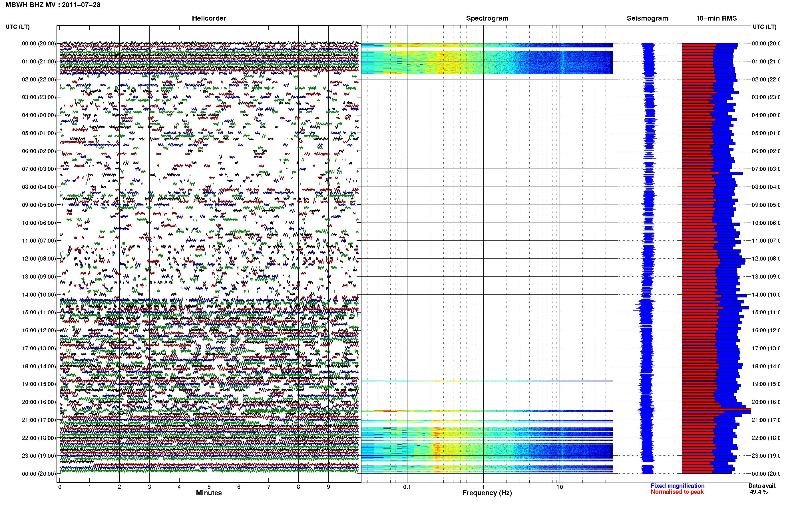Click the left 06:00 (02:00) time label
This screenshot has height=508, width=812.
pyautogui.click(x=39, y=151)
